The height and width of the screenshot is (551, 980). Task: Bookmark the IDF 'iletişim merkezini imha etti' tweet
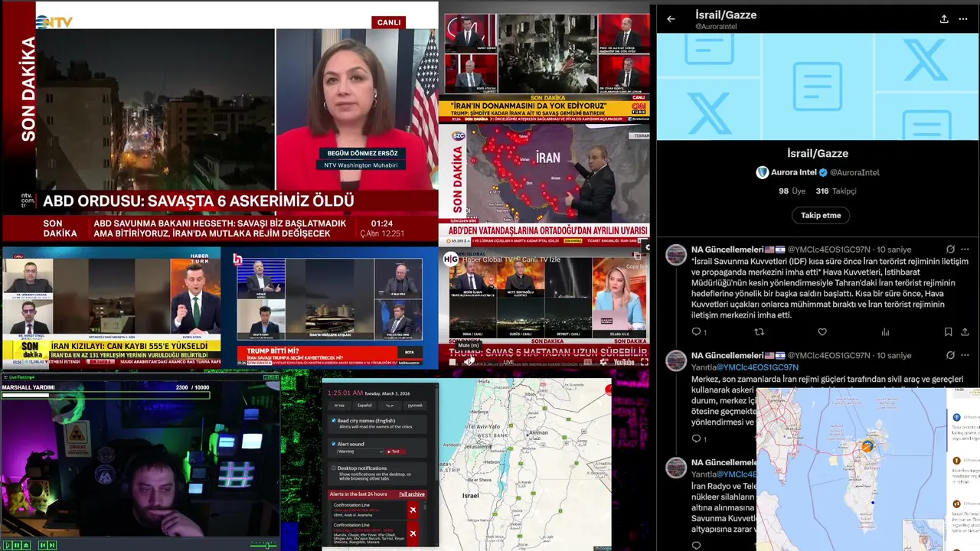coord(948,332)
